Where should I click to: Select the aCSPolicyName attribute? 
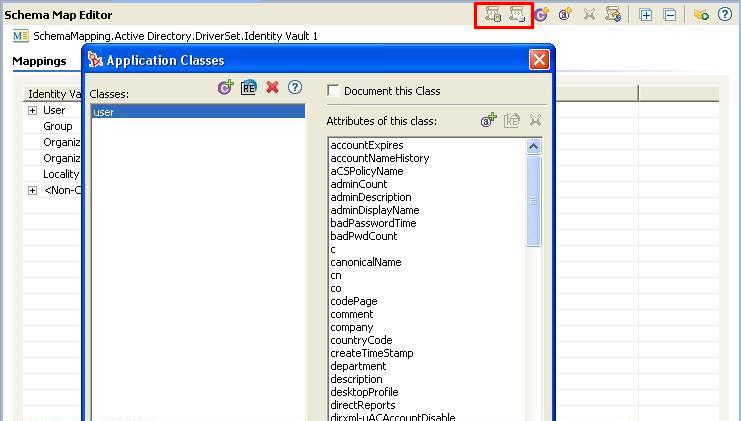(x=367, y=171)
